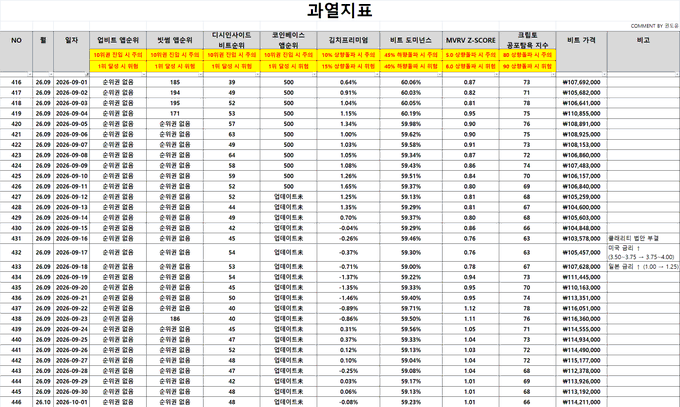Viewport: 680px width, 407px height.
Task: Select the yellow cell '10% 상향돌파 시 주의'
Action: point(348,55)
